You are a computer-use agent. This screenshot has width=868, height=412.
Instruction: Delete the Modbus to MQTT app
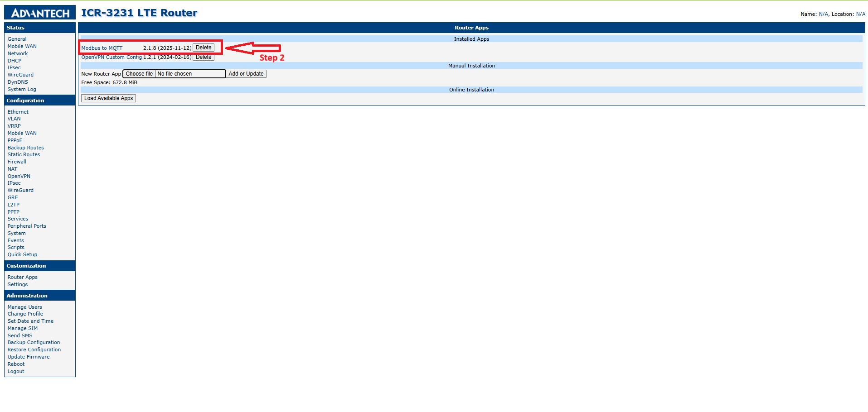204,48
